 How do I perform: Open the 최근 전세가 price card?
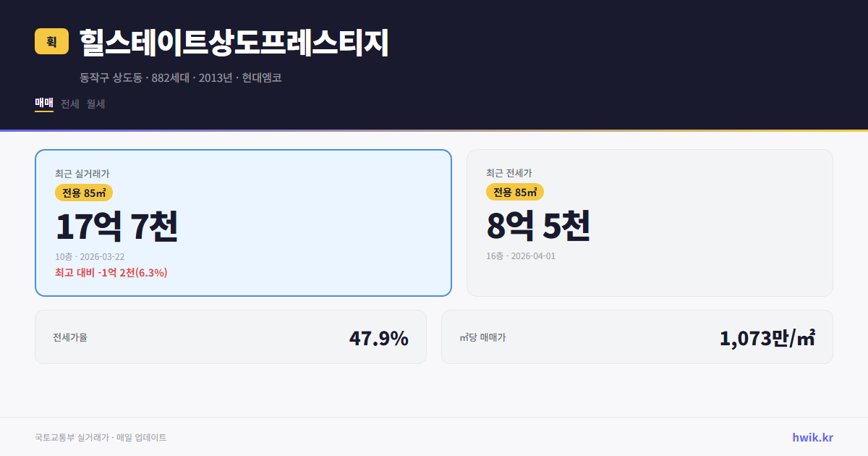coord(650,221)
